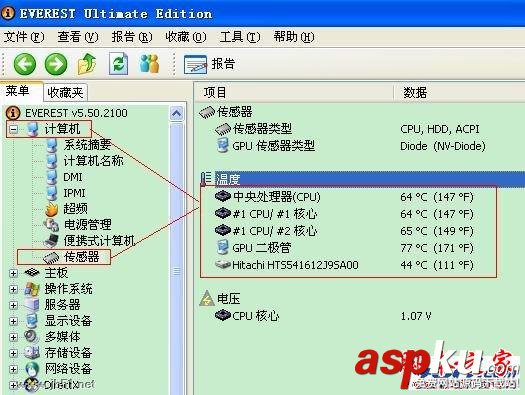Screen dimensions: 525x395
Task: Go up one level with folder arrow icon
Action: (x=87, y=64)
